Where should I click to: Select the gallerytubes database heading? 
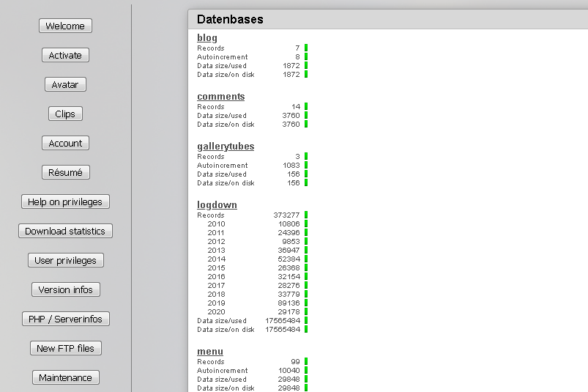[x=225, y=147]
